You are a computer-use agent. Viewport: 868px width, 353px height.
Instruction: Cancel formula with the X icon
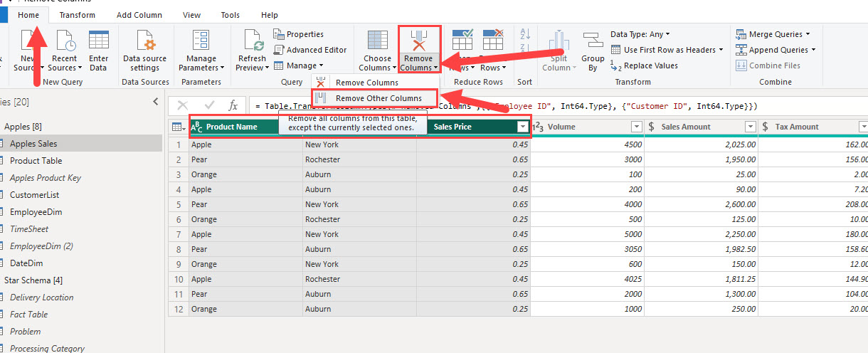(183, 106)
